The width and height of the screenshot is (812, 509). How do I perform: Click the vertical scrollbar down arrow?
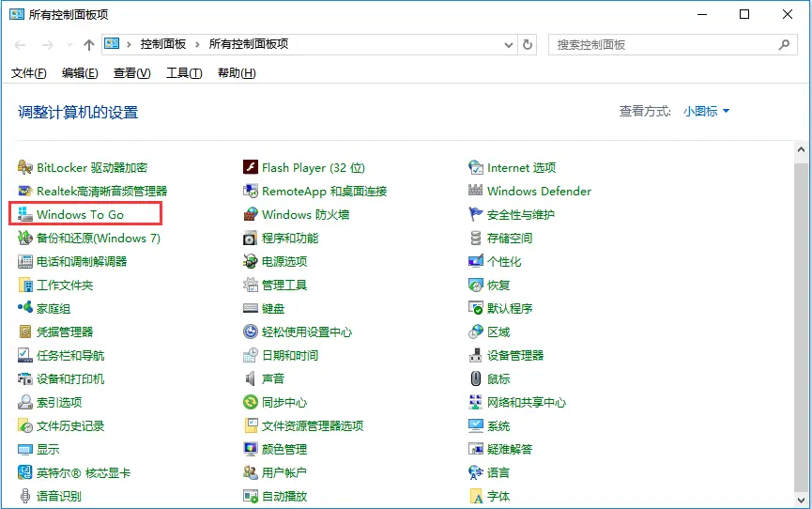tap(802, 500)
